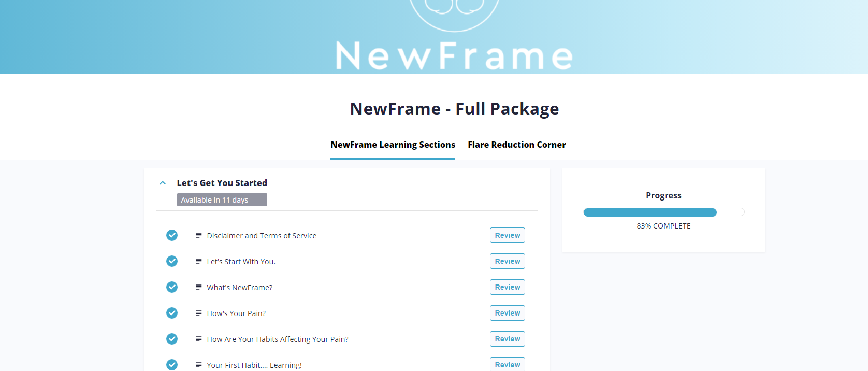The height and width of the screenshot is (371, 868).
Task: Click Review for Let's Start With You
Action: [507, 261]
